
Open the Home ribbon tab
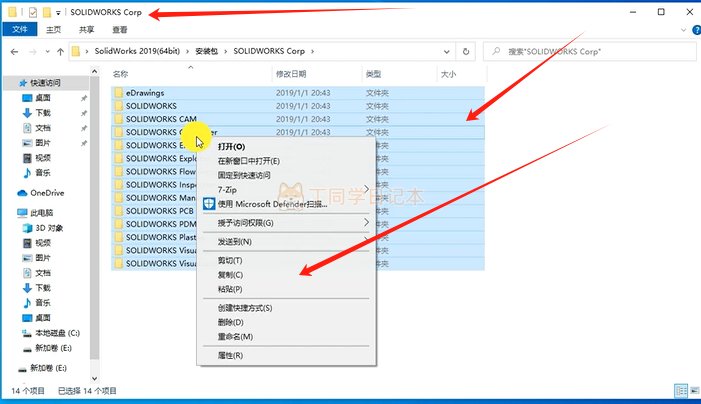pos(53,29)
